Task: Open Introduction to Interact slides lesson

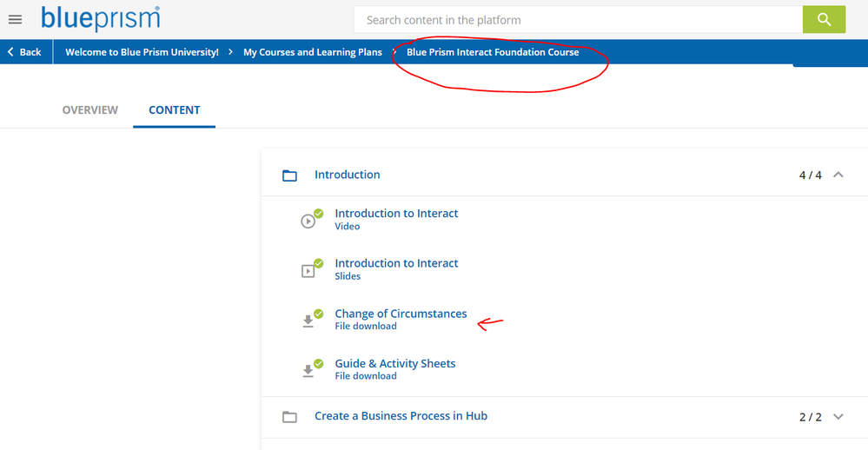Action: tap(396, 263)
